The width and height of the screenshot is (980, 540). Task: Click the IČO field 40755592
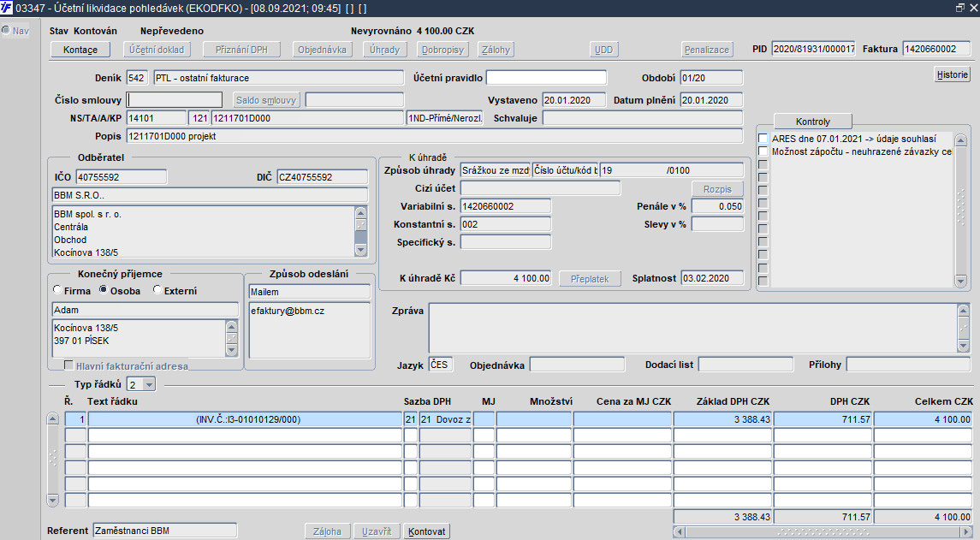point(122,177)
